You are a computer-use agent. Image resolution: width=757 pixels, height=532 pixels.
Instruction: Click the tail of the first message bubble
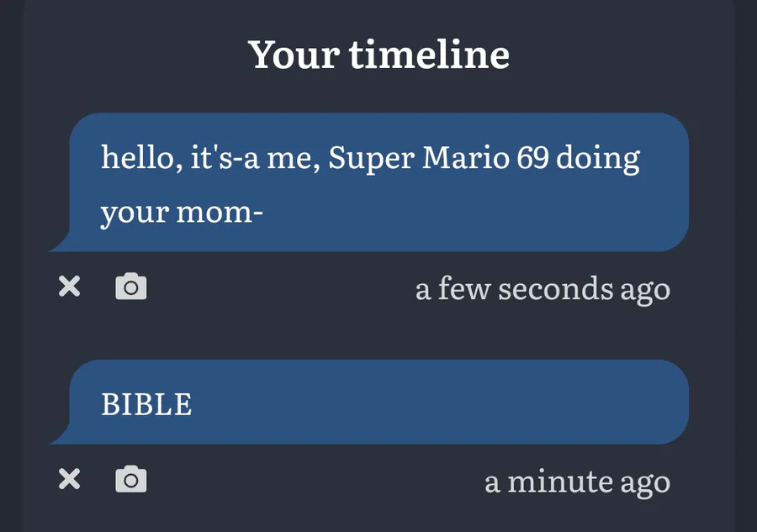61,242
